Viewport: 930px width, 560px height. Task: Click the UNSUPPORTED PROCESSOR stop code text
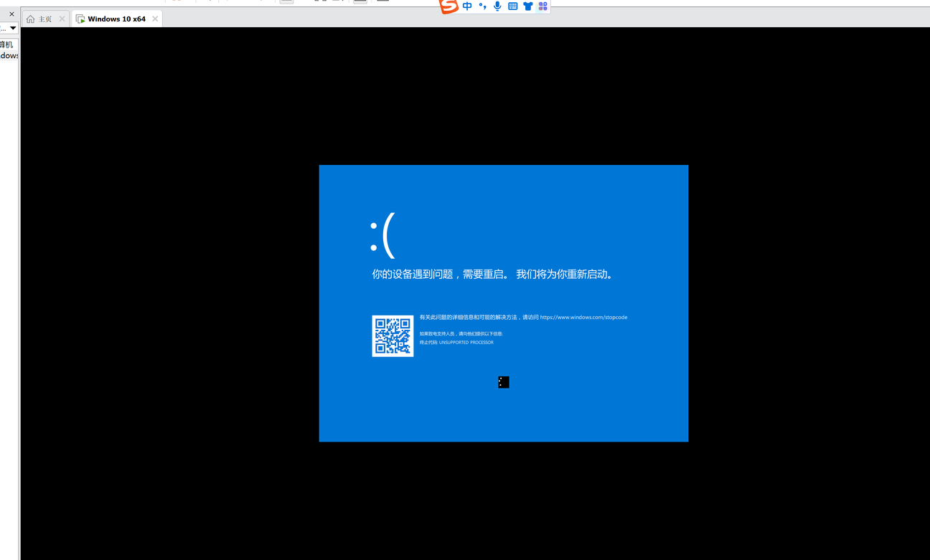point(466,343)
